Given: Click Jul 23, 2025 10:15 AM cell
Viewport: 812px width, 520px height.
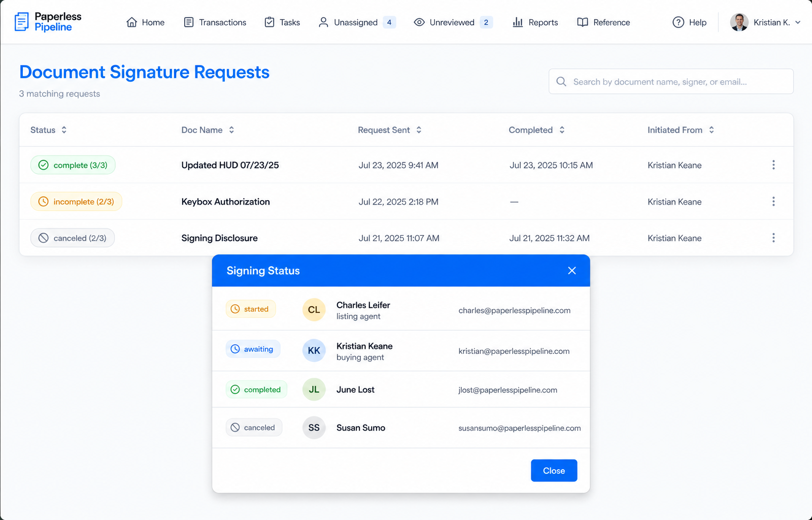Looking at the screenshot, I should (x=551, y=165).
